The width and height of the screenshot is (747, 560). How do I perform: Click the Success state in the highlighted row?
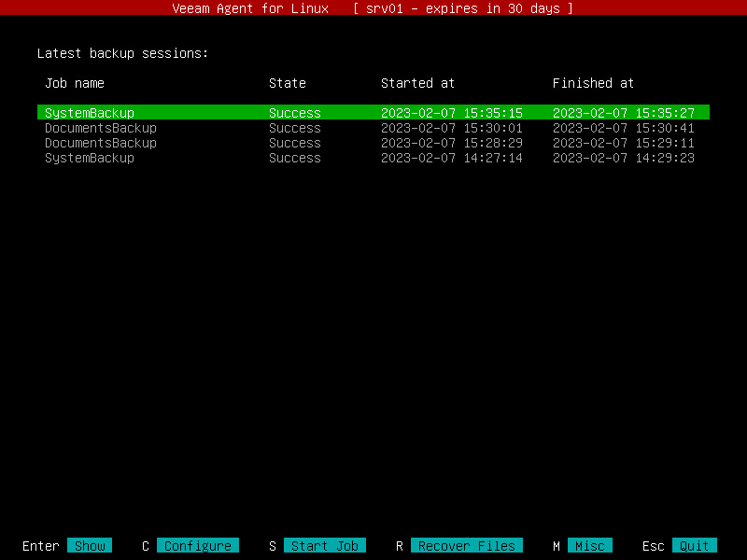tap(295, 112)
